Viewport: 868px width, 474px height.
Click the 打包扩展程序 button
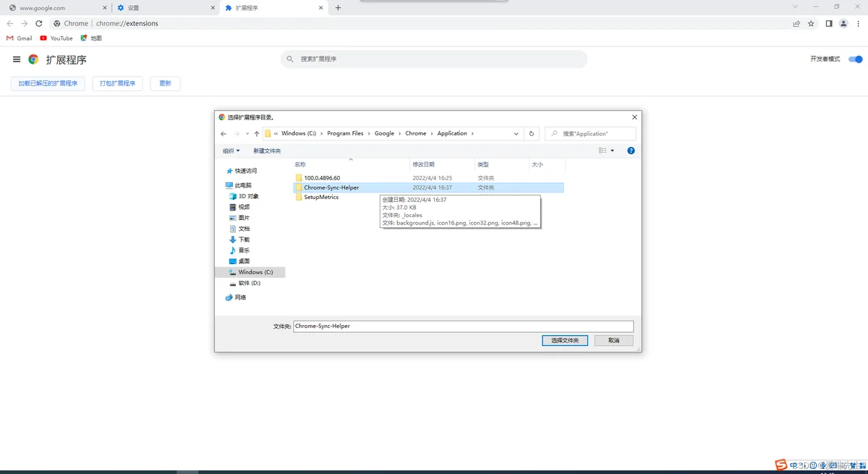(117, 83)
